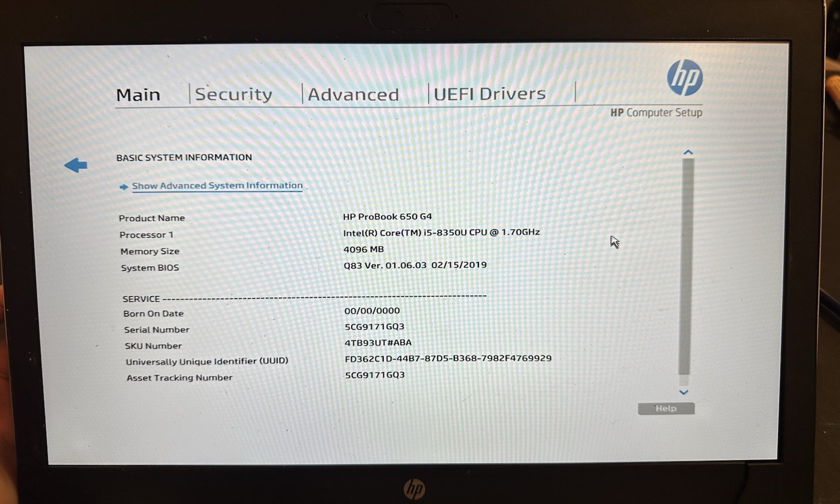Click the serial number value beside Serial Number

(x=375, y=327)
